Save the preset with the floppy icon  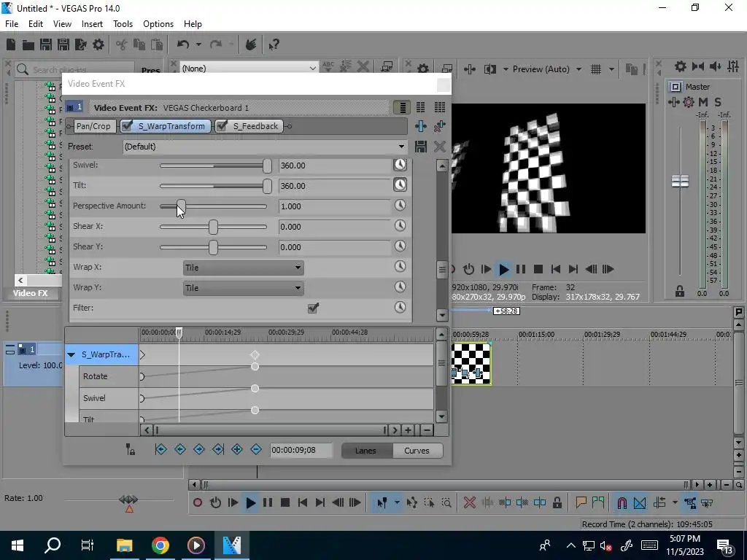pos(421,147)
